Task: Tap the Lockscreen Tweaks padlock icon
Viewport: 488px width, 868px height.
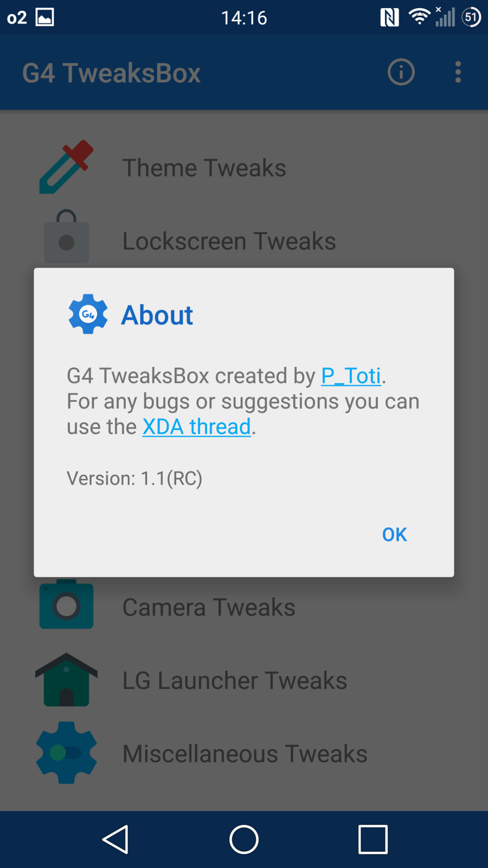Action: tap(66, 237)
